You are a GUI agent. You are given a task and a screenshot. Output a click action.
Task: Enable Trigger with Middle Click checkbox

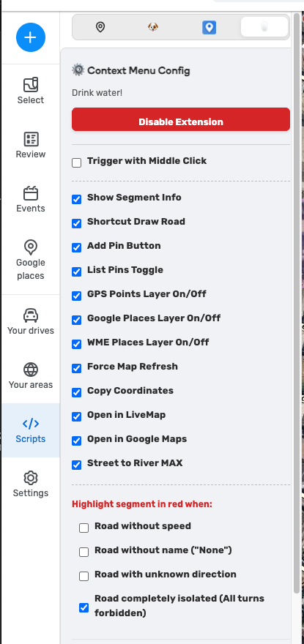pyautogui.click(x=76, y=163)
